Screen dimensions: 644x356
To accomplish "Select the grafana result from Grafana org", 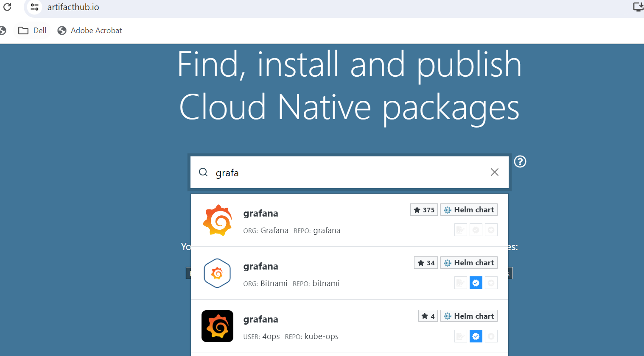I will point(350,220).
